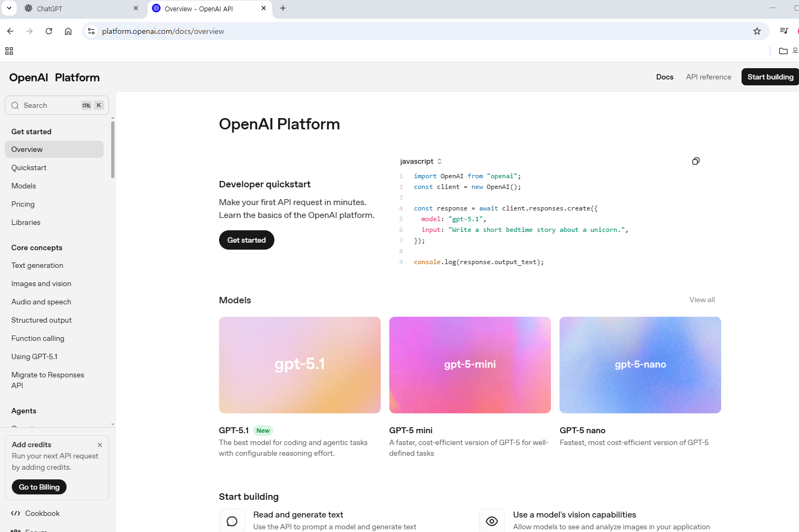Bookmark this page with the star icon
799x532 pixels.
[x=757, y=31]
